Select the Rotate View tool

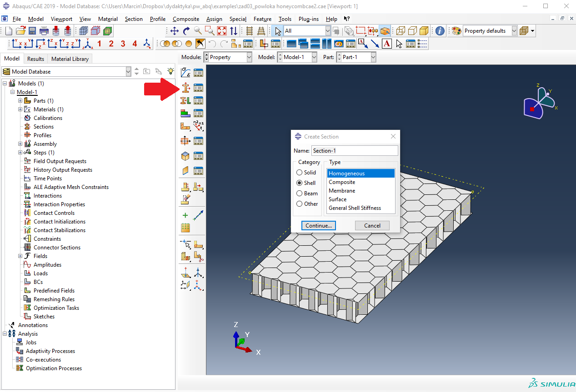186,31
